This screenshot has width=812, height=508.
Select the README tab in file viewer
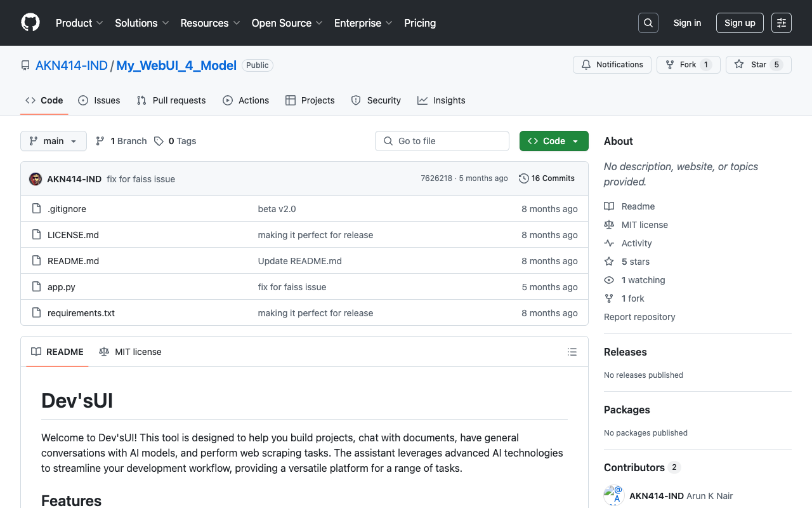tap(57, 352)
